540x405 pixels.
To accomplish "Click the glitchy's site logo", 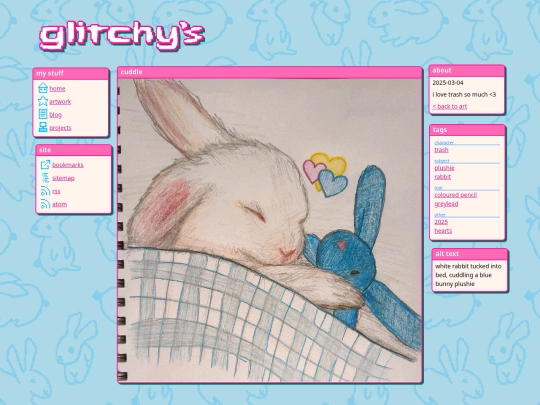I will [x=122, y=36].
